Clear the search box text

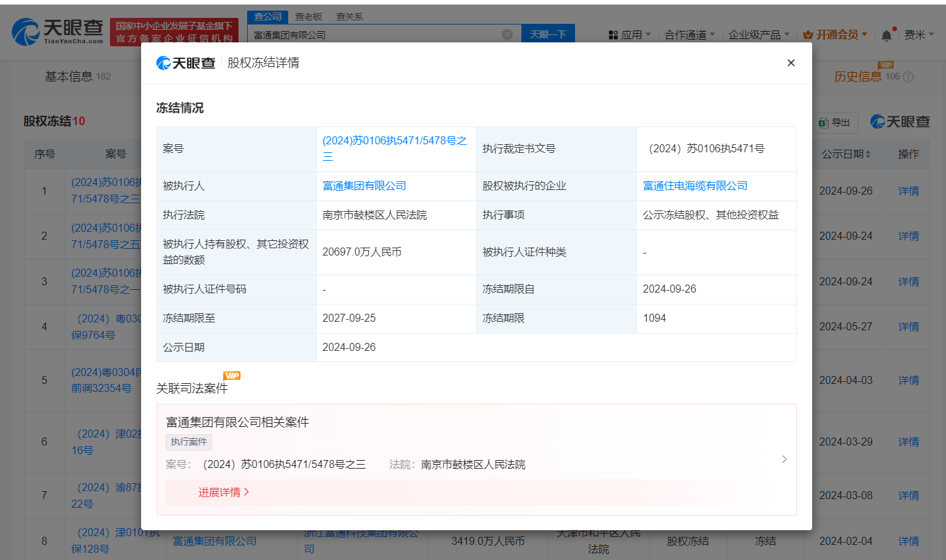point(507,34)
